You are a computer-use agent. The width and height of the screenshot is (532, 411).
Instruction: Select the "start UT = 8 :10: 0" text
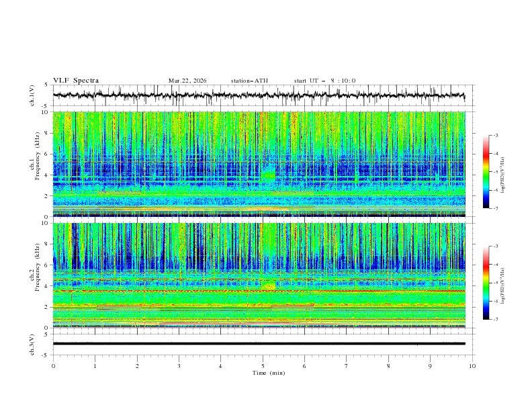[324, 81]
